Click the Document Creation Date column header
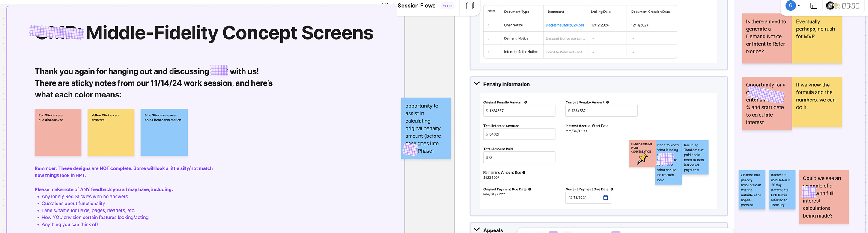 point(650,12)
